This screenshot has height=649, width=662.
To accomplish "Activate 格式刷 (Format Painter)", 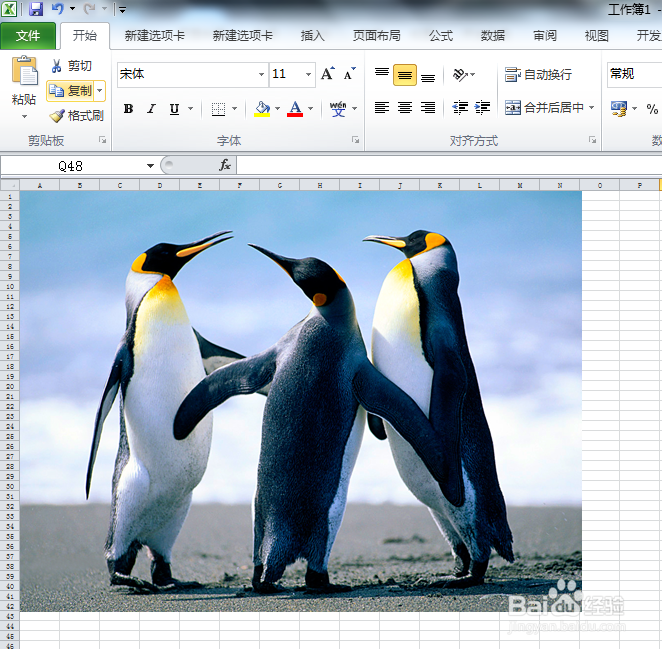I will [76, 115].
